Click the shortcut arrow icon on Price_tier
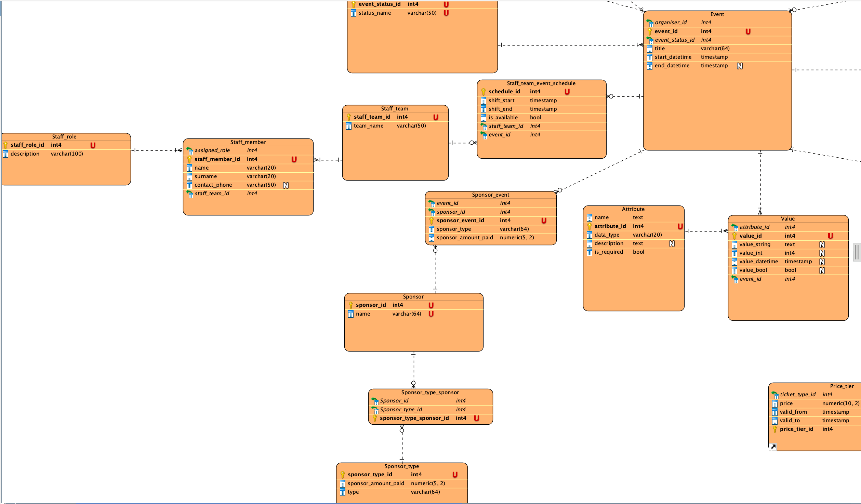The height and width of the screenshot is (504, 861). [x=773, y=447]
